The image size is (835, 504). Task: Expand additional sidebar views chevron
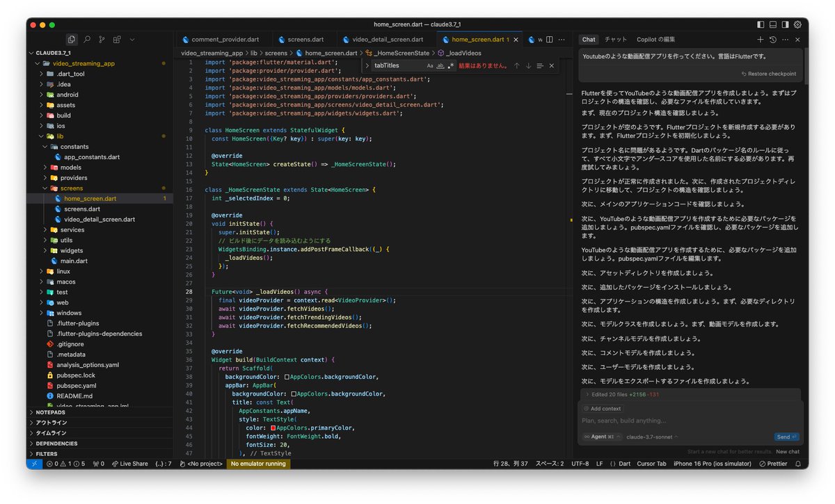132,40
